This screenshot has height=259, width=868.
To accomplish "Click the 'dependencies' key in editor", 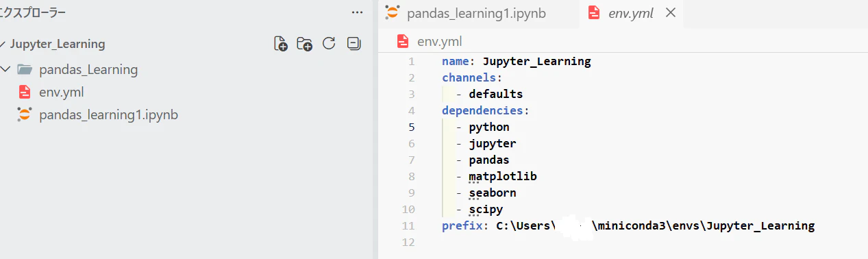I will tap(483, 110).
